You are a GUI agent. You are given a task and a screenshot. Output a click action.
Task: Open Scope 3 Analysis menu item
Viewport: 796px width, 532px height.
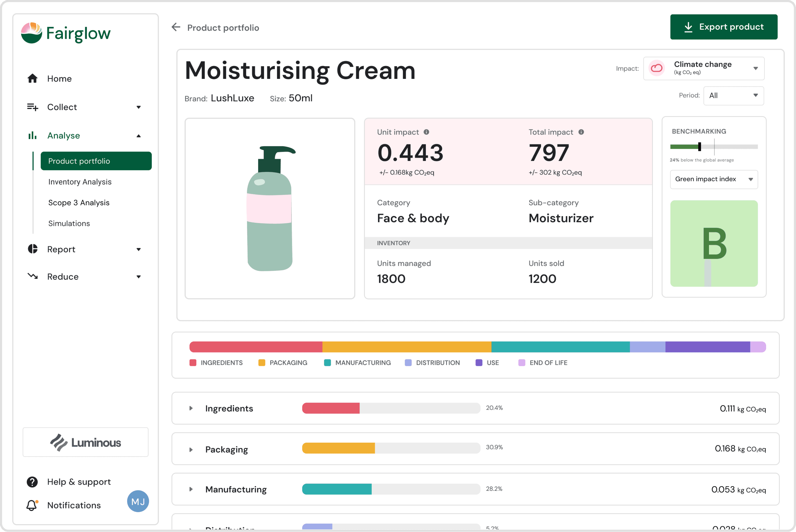pyautogui.click(x=79, y=203)
